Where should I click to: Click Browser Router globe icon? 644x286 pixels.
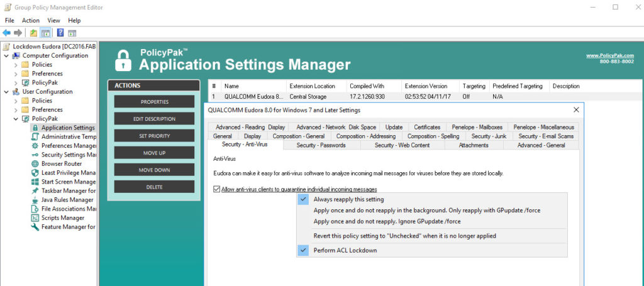(35, 163)
